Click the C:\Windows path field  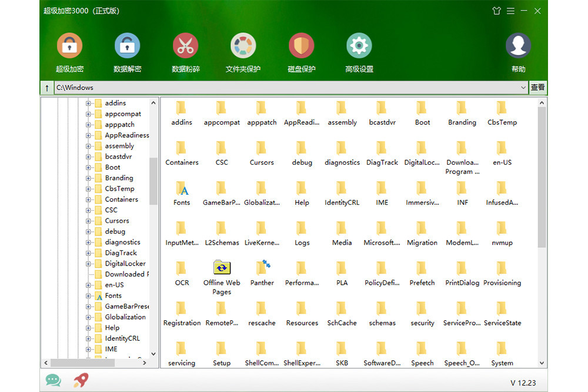[282, 88]
